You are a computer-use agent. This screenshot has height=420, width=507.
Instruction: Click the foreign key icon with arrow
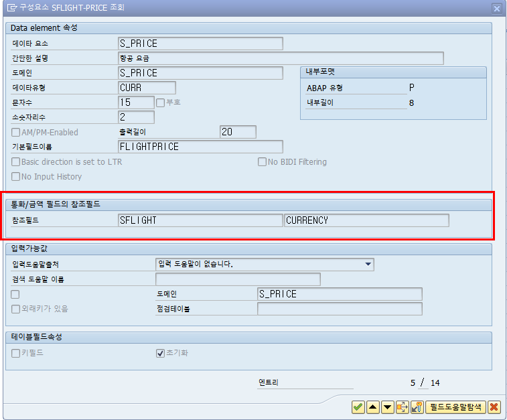coord(417,407)
